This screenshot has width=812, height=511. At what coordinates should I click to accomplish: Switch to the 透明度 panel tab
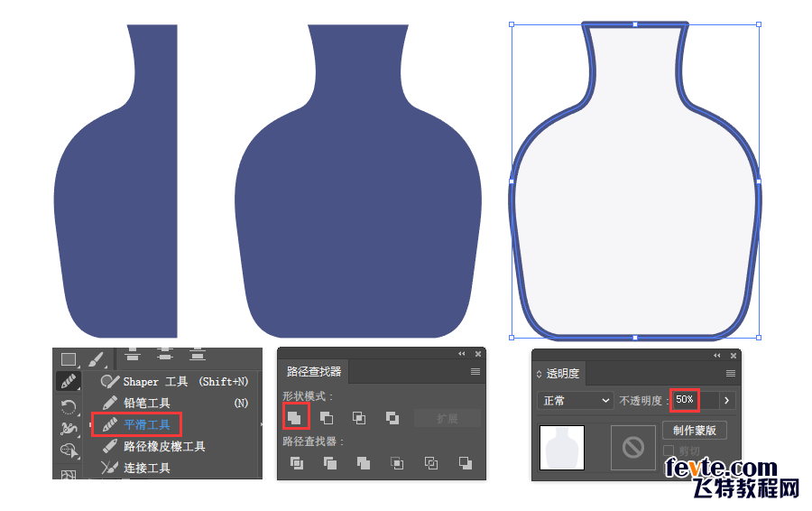pyautogui.click(x=562, y=374)
